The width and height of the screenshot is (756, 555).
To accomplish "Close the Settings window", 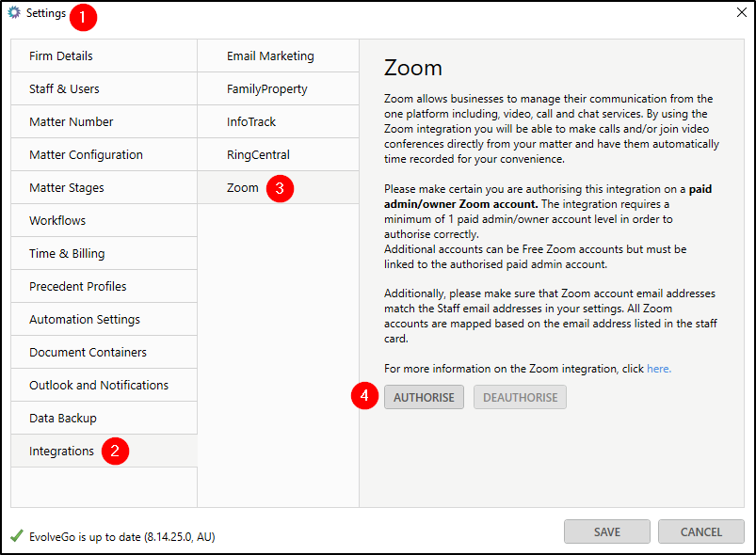I will [742, 12].
